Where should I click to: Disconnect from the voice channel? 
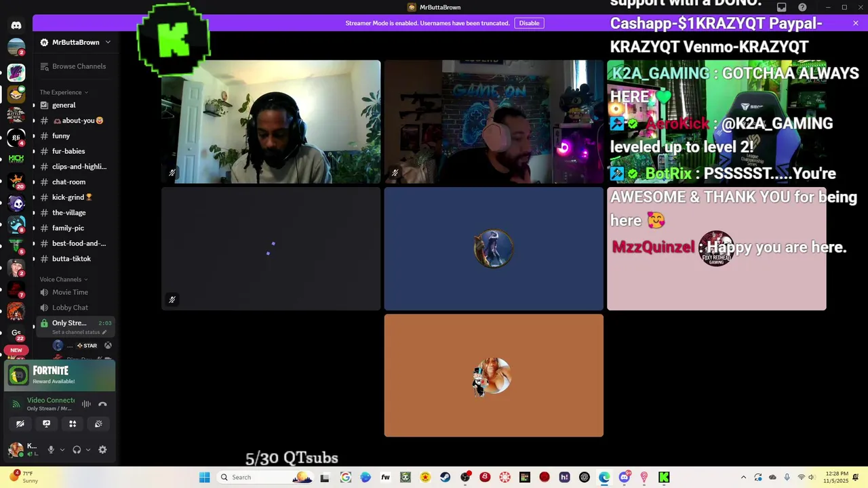(102, 404)
